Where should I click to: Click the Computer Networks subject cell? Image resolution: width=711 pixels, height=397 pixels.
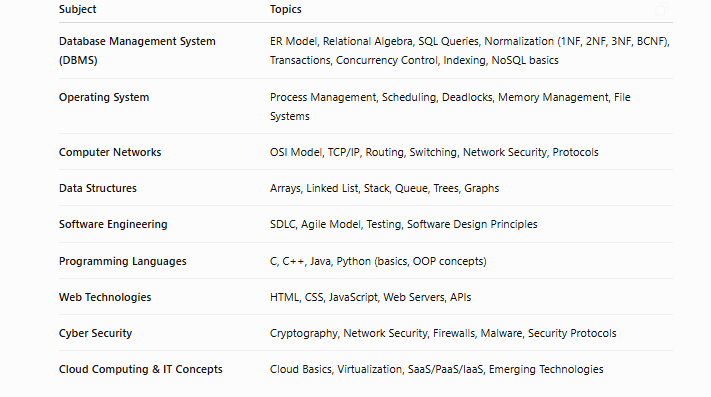tap(110, 152)
